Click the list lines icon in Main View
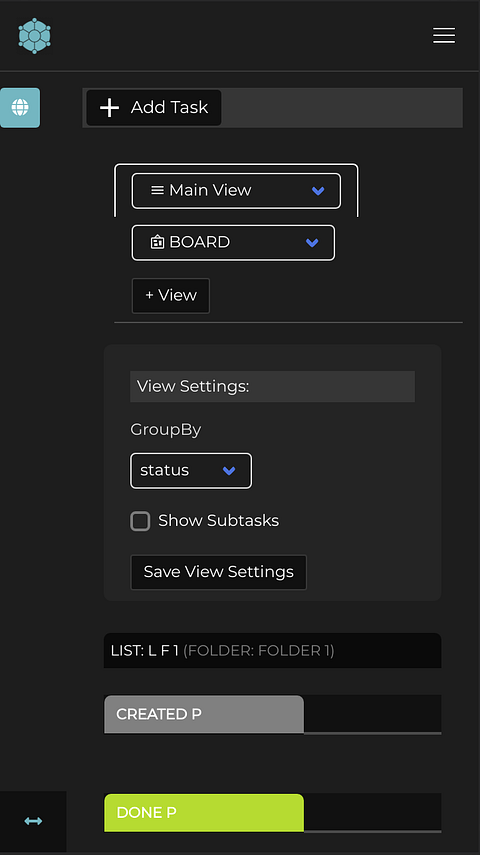The image size is (480, 855). (x=157, y=190)
